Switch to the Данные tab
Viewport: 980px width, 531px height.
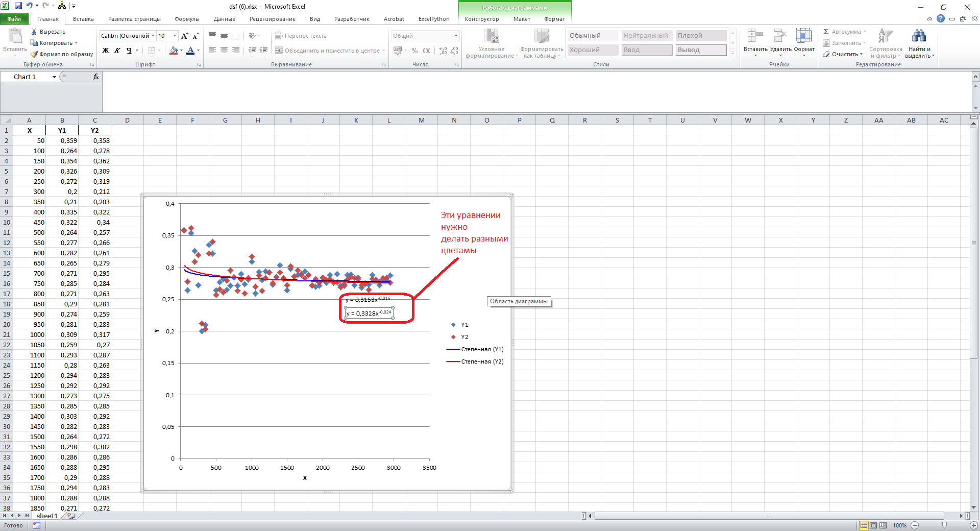(x=225, y=19)
